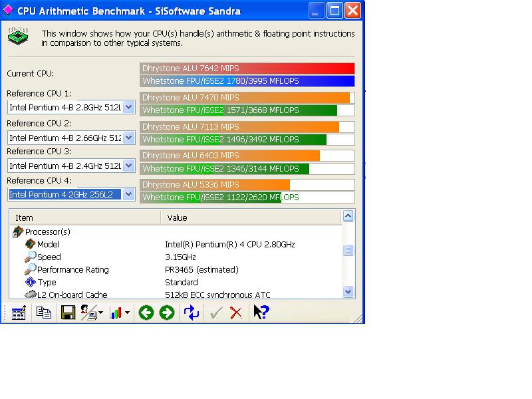
Task: Click the purple diamond title bar icon
Action: point(8,10)
